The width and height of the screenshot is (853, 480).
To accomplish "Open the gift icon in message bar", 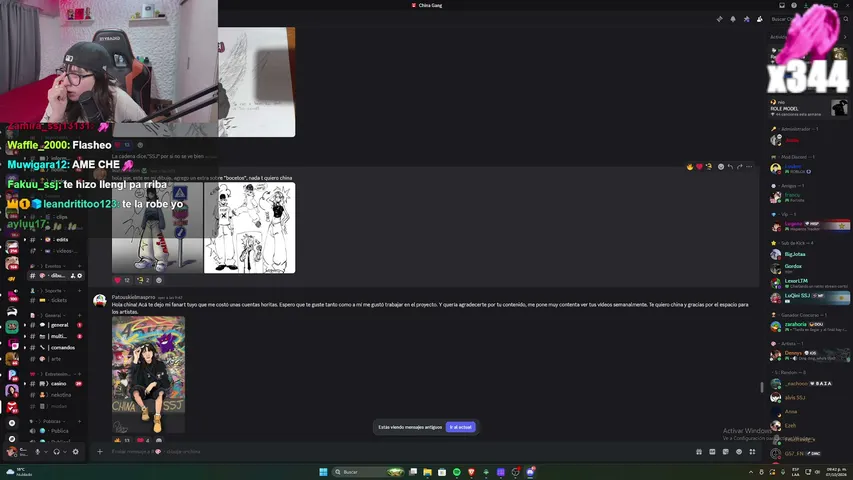I will click(699, 452).
